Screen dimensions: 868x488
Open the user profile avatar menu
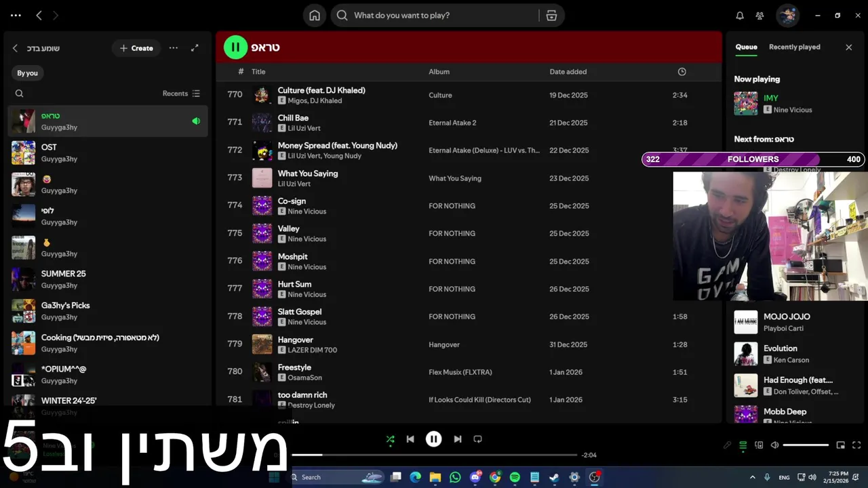point(787,16)
